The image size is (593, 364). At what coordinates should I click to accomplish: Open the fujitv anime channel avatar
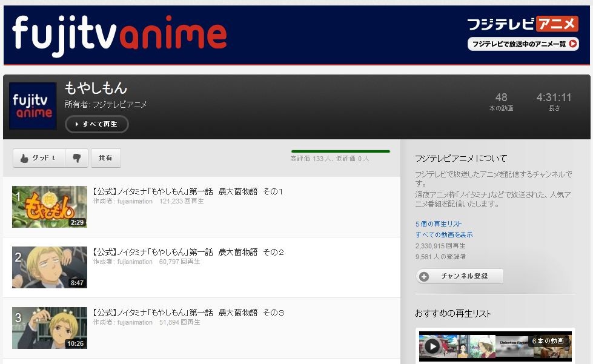(x=33, y=106)
